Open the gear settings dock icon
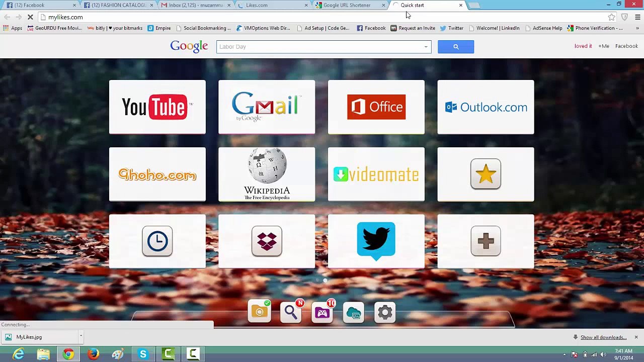Image resolution: width=644 pixels, height=362 pixels. [x=385, y=313]
